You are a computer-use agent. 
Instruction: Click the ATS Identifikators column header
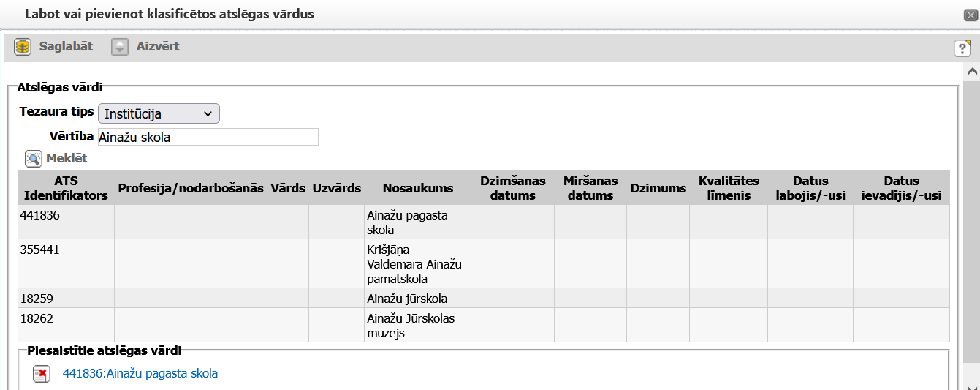66,188
